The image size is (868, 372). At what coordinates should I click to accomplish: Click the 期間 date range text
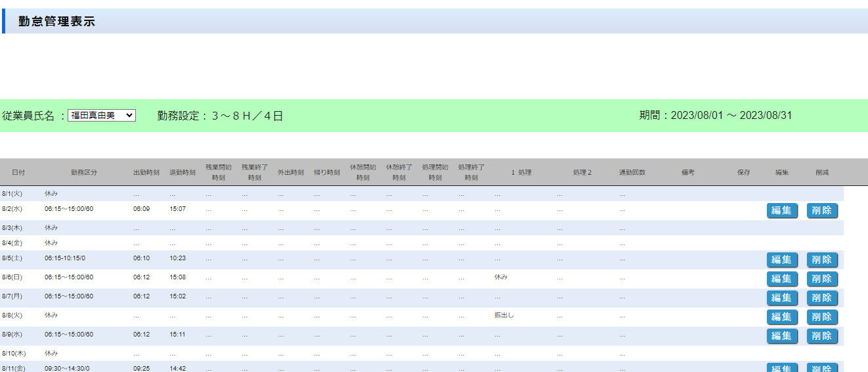(716, 116)
